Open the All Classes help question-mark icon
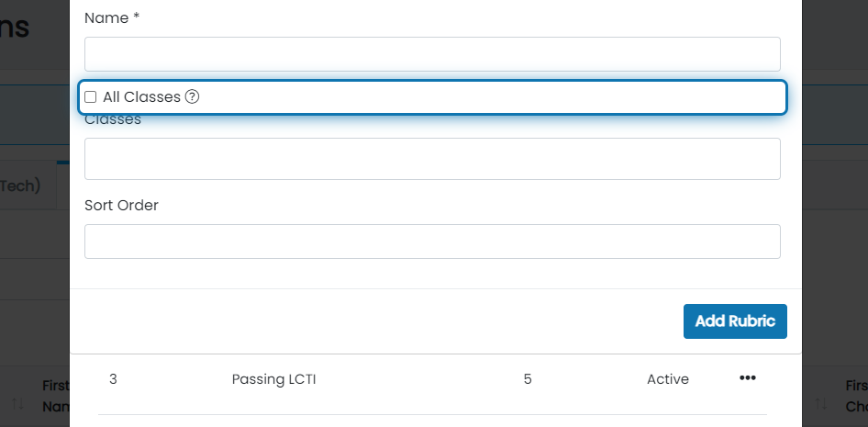 192,97
